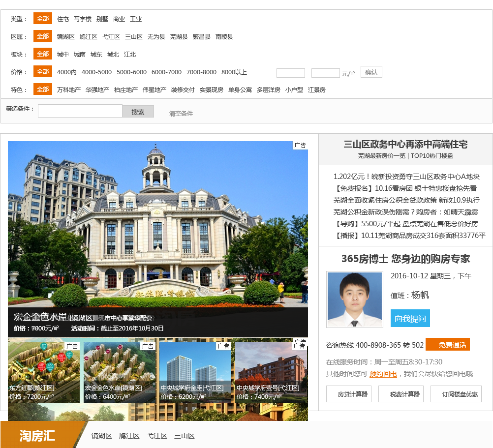Viewport: 493px width, 448px height.
Task: Select 全部 in the 板块 filter row
Action: pyautogui.click(x=43, y=54)
